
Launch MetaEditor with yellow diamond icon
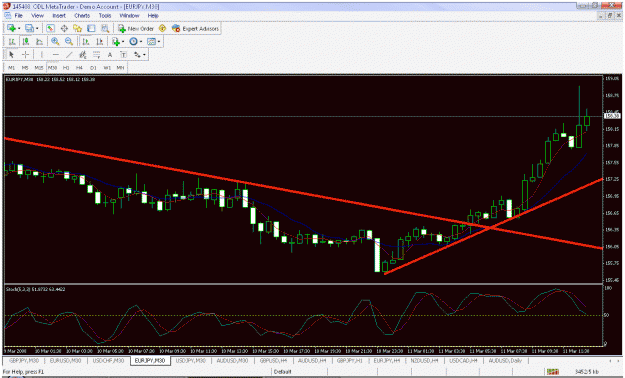[162, 28]
